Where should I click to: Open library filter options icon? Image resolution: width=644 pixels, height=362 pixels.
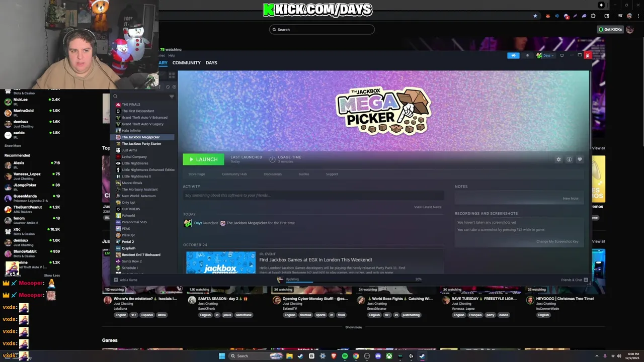pyautogui.click(x=172, y=97)
